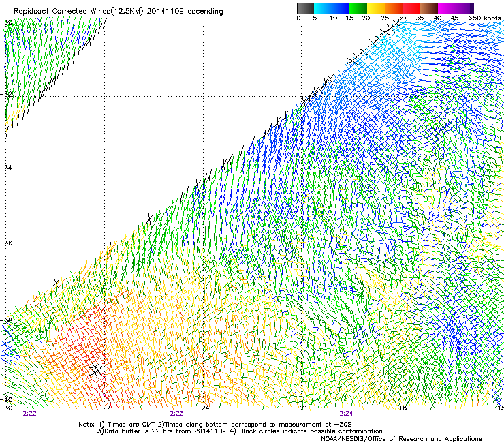Click the "45" legend tick label
This screenshot has width=504, height=443.
point(454,18)
